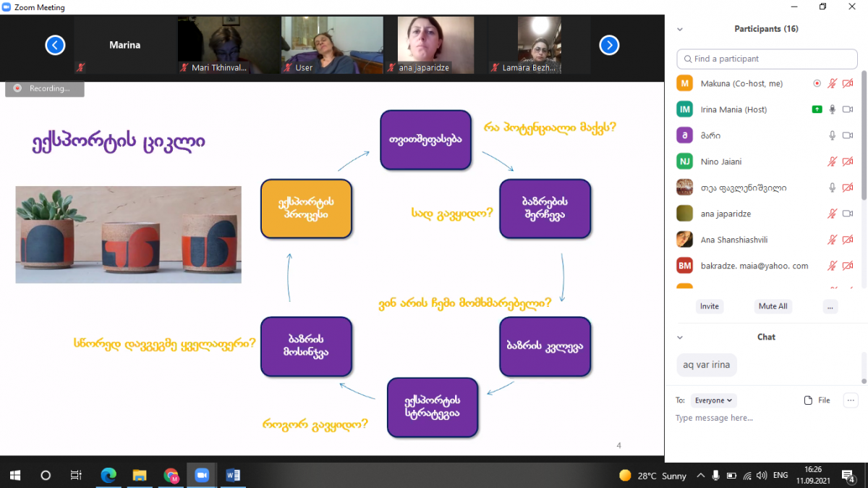Click the Find a participant search field

pos(767,59)
